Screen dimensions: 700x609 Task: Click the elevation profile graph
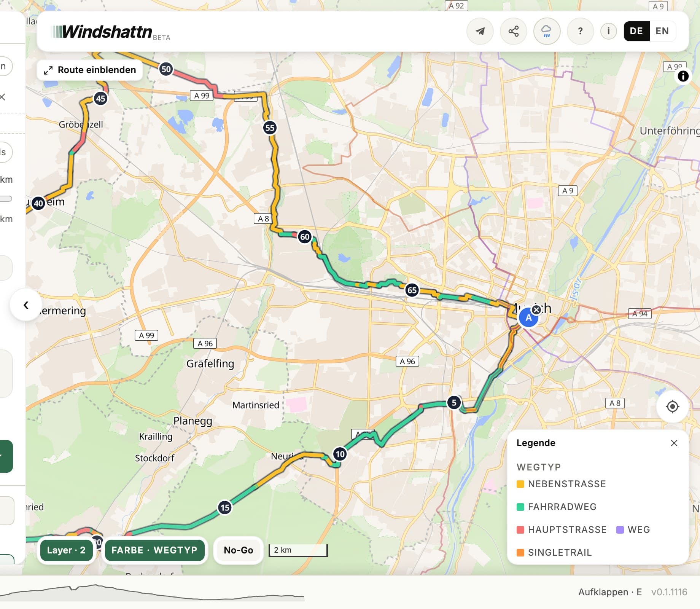click(x=152, y=593)
